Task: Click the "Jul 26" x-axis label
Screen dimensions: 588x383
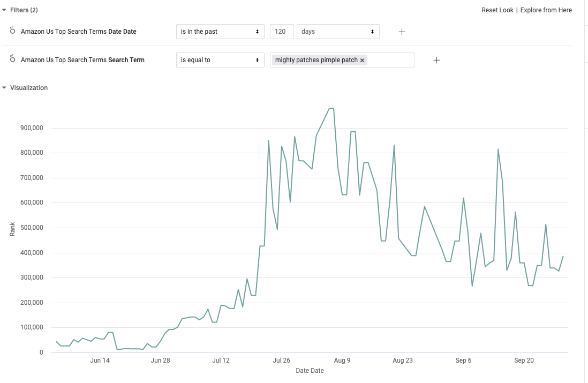Action: 281,361
